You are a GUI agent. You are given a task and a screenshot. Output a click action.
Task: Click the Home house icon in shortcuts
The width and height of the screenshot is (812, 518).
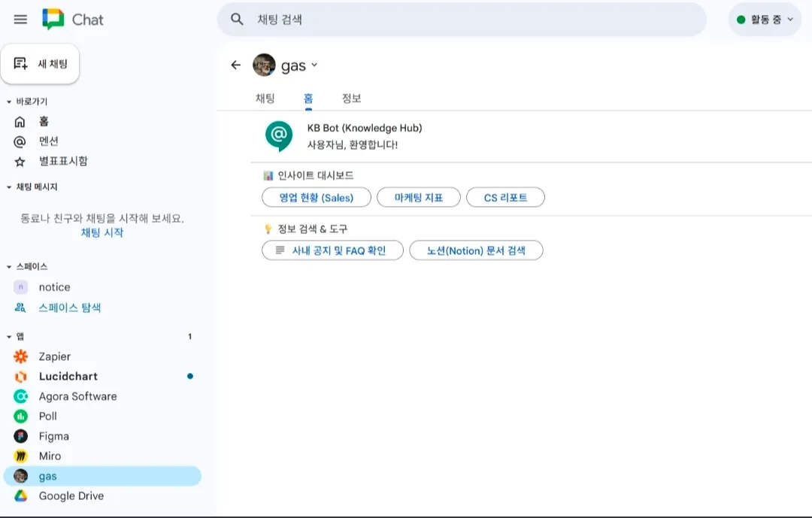20,122
